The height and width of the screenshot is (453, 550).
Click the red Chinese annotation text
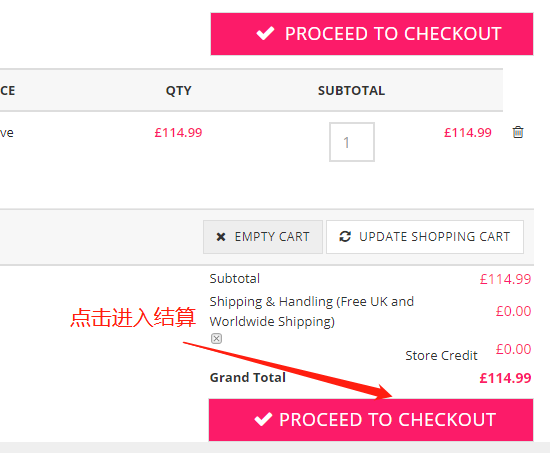133,318
